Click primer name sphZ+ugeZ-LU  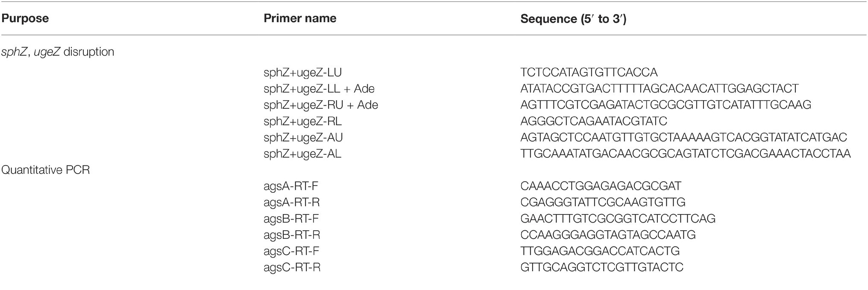pos(303,72)
